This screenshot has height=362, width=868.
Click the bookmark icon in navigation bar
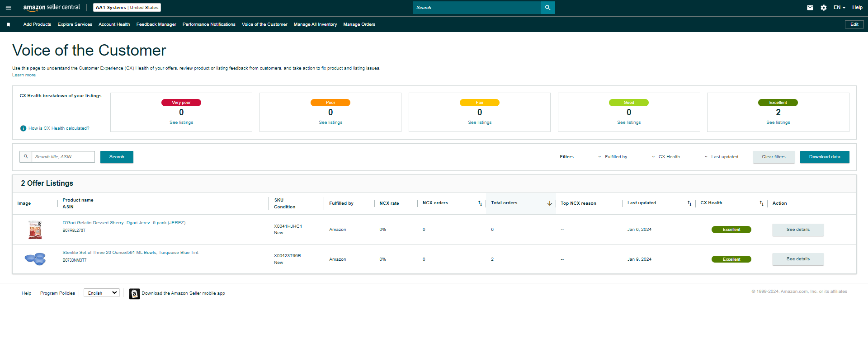[x=8, y=24]
